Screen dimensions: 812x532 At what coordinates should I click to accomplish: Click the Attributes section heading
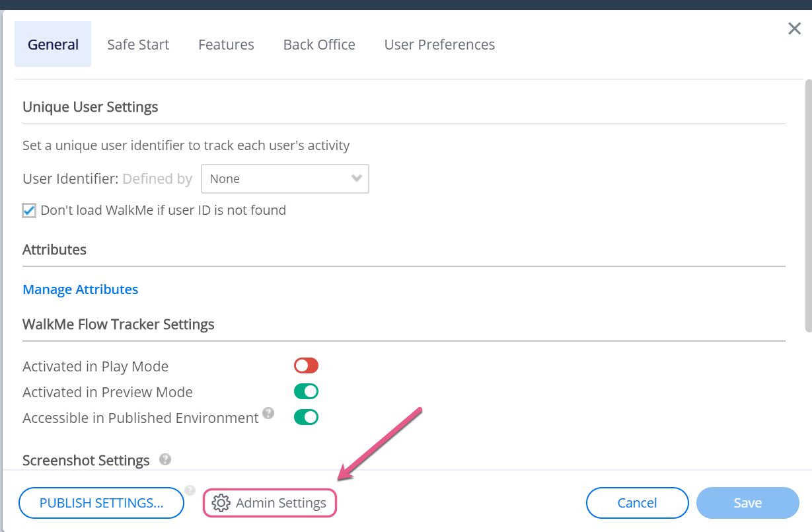click(x=54, y=250)
